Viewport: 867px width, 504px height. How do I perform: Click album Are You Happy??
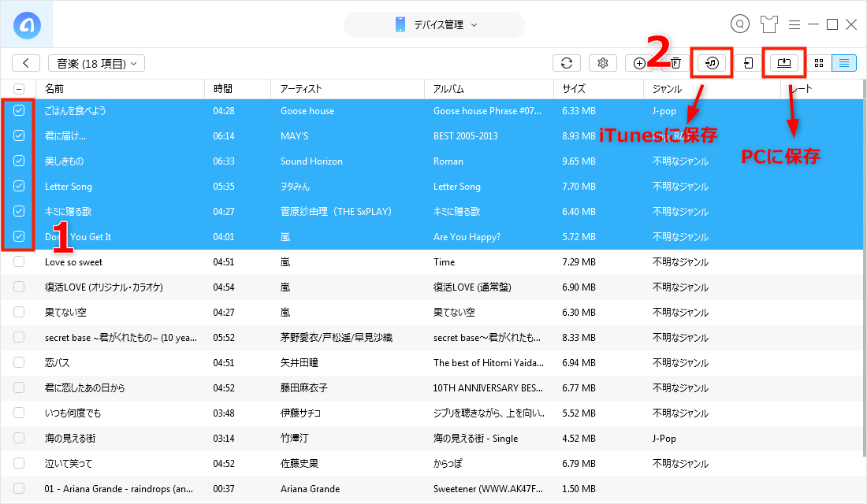467,236
